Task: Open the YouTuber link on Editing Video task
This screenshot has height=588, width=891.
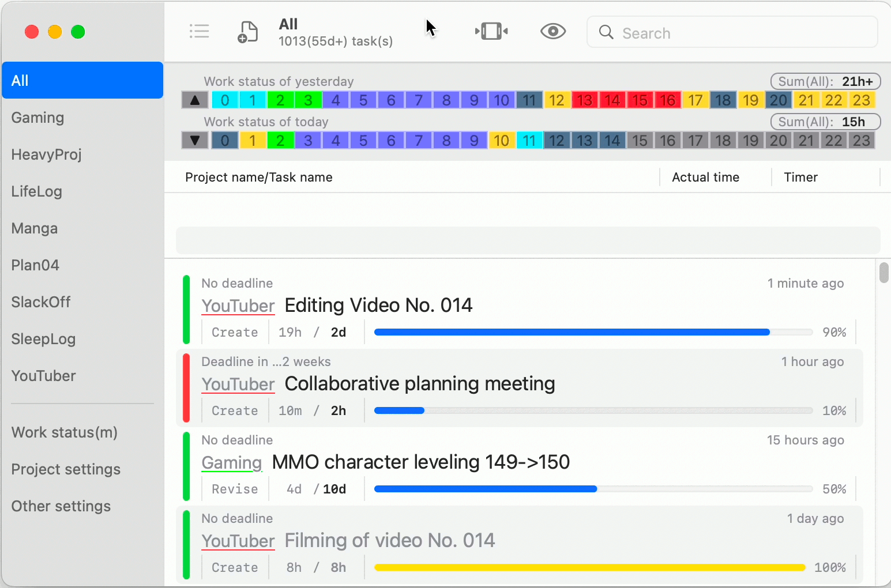Action: 238,306
